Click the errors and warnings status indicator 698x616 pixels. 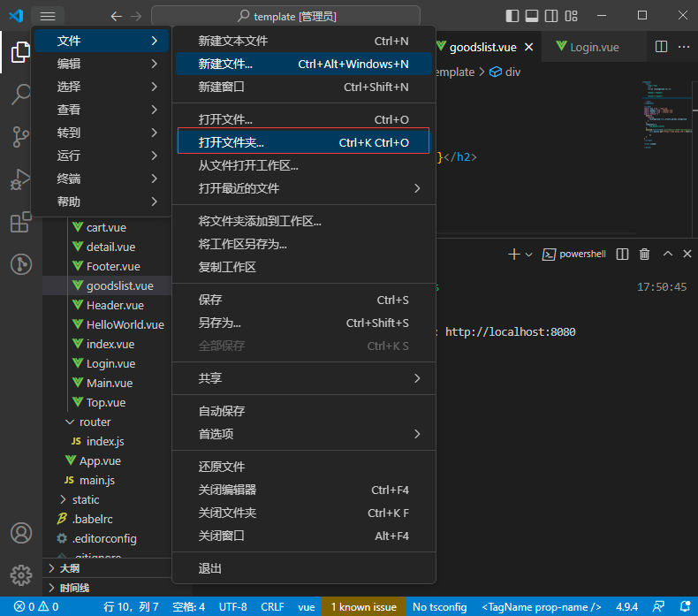[x=36, y=606]
